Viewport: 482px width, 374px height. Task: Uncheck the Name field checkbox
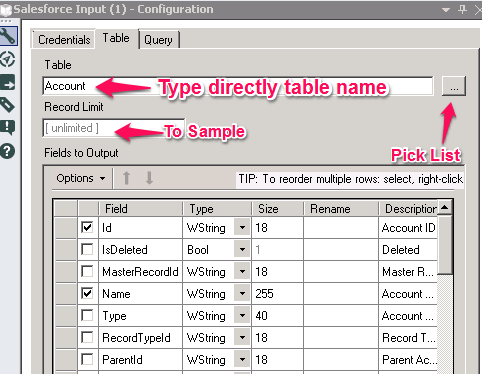[x=87, y=294]
